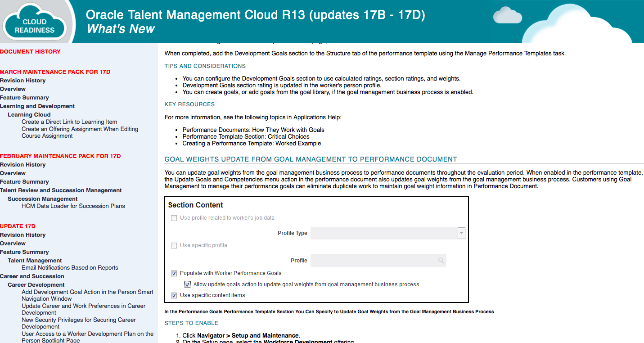
Task: Click the Goal Weights Update section heading
Action: pos(311,159)
